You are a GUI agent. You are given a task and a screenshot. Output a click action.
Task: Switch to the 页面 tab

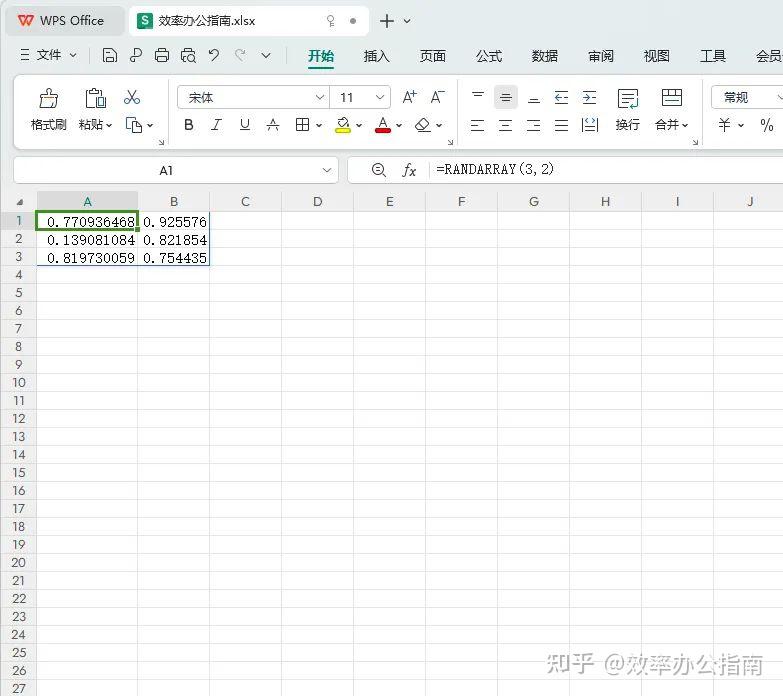[432, 56]
